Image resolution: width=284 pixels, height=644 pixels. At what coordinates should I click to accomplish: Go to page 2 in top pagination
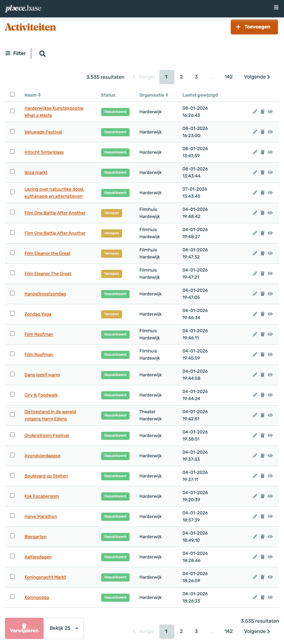tap(181, 77)
